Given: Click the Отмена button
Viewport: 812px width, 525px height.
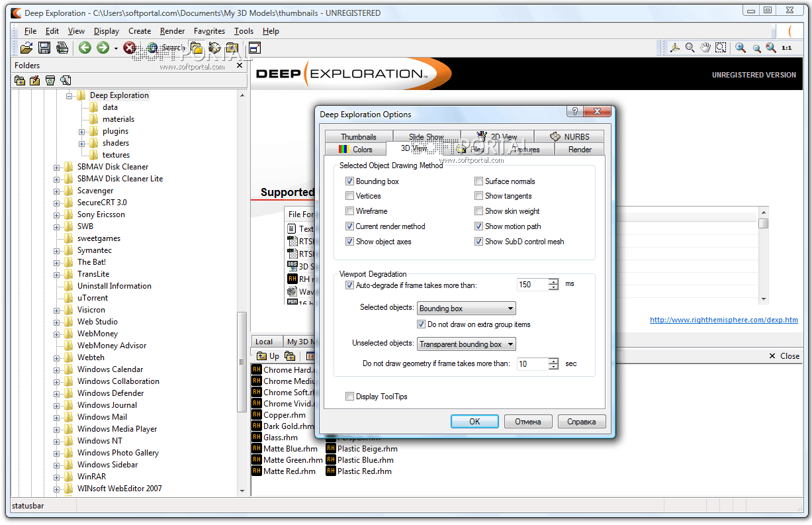Looking at the screenshot, I should click(x=528, y=422).
